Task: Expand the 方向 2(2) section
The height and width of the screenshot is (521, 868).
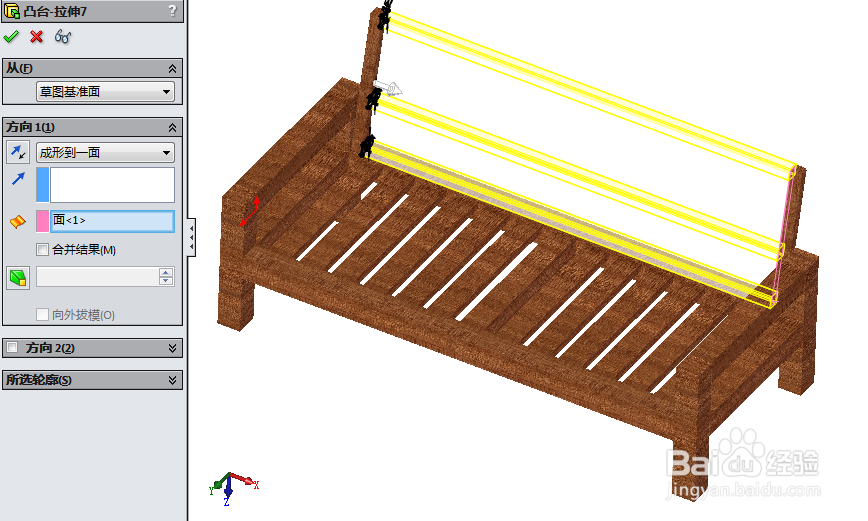Action: coord(172,348)
